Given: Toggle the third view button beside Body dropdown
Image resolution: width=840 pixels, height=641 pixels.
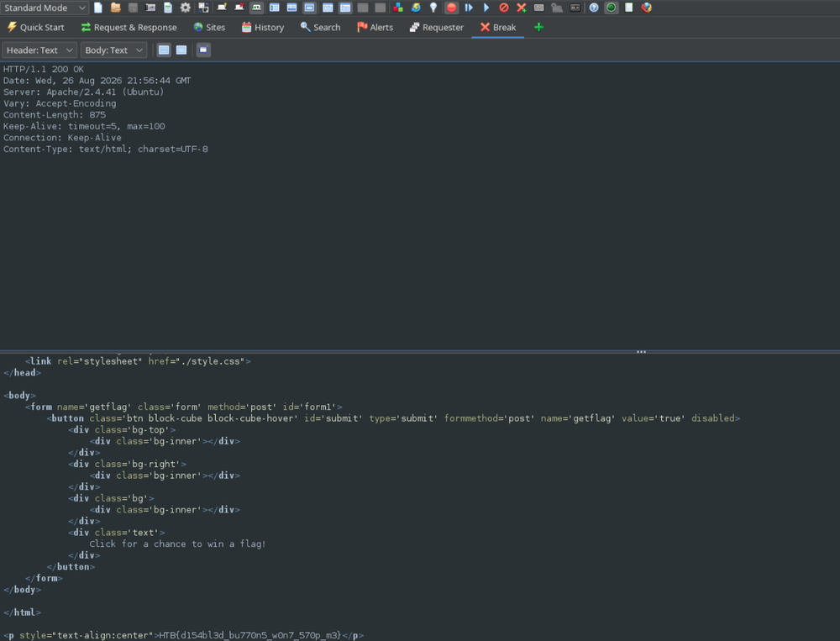Looking at the screenshot, I should [203, 50].
